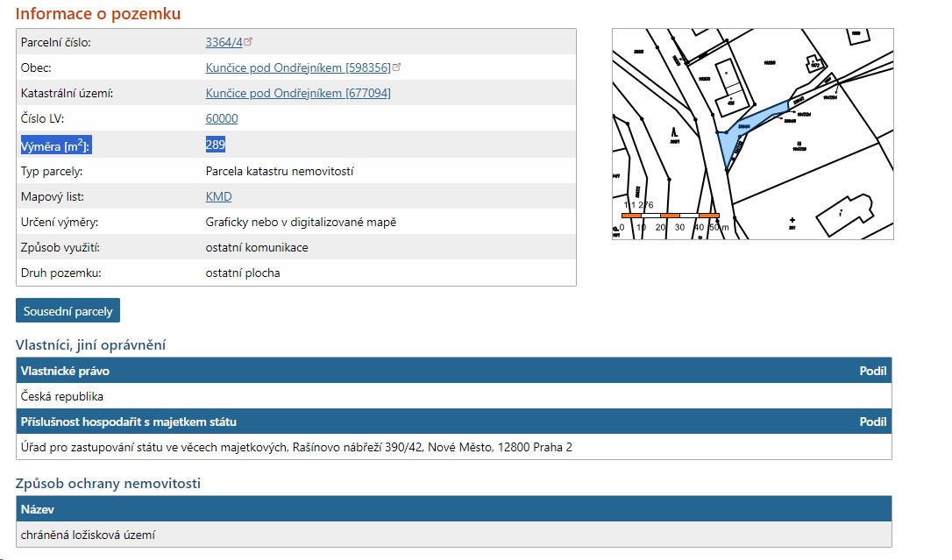The image size is (952, 560).
Task: Select the Česká republika owner row
Action: pyautogui.click(x=62, y=396)
